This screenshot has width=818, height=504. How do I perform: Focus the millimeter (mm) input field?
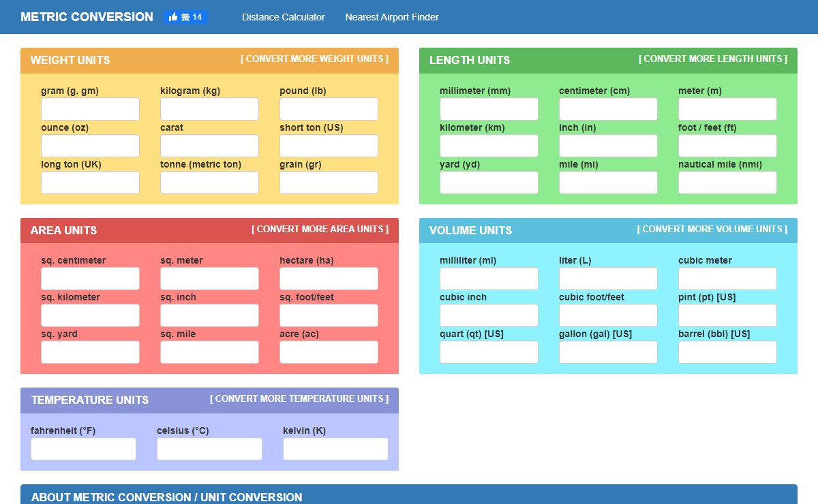(x=489, y=109)
